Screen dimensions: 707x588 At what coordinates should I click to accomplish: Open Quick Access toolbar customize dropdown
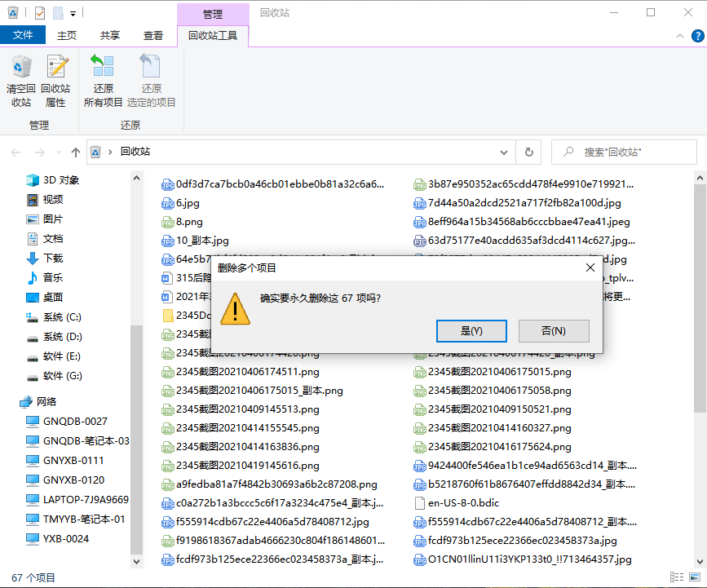(x=73, y=14)
